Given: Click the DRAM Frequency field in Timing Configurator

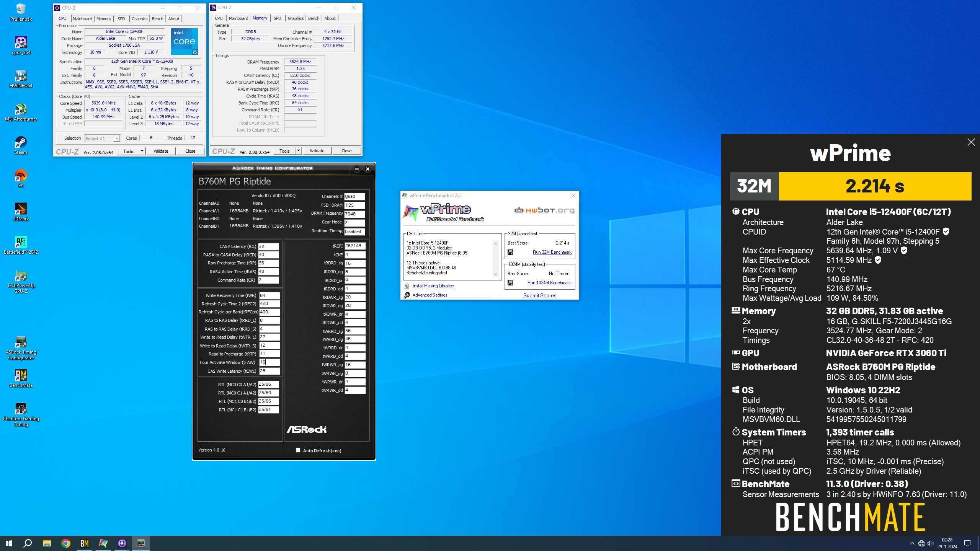Looking at the screenshot, I should pos(354,214).
